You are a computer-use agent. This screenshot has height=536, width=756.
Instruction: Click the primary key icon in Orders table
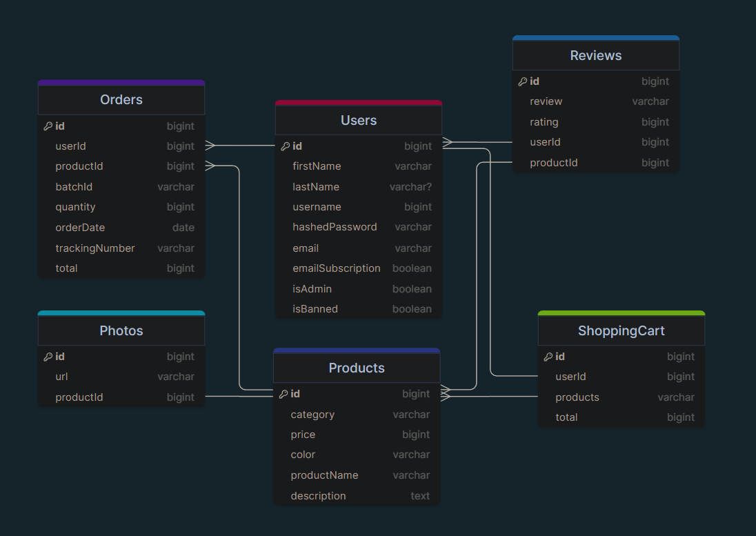[48, 126]
